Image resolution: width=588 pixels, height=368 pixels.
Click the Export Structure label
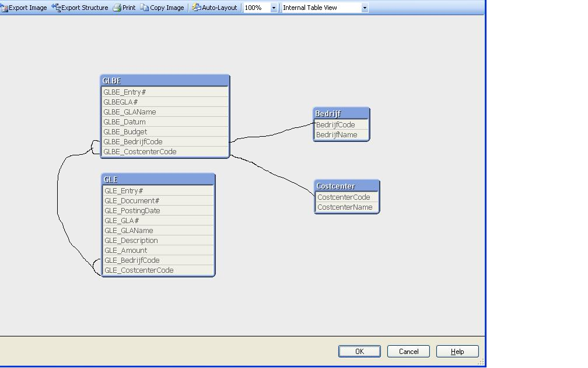click(x=85, y=8)
